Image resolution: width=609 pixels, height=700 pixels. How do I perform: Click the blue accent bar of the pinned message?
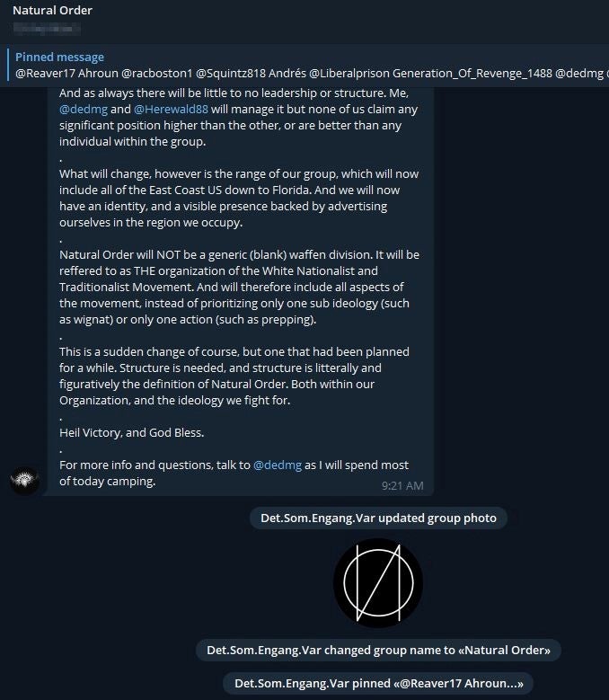[8, 65]
